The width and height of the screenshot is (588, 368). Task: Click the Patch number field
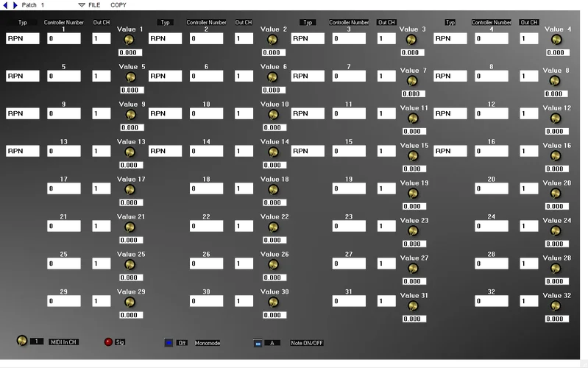43,5
